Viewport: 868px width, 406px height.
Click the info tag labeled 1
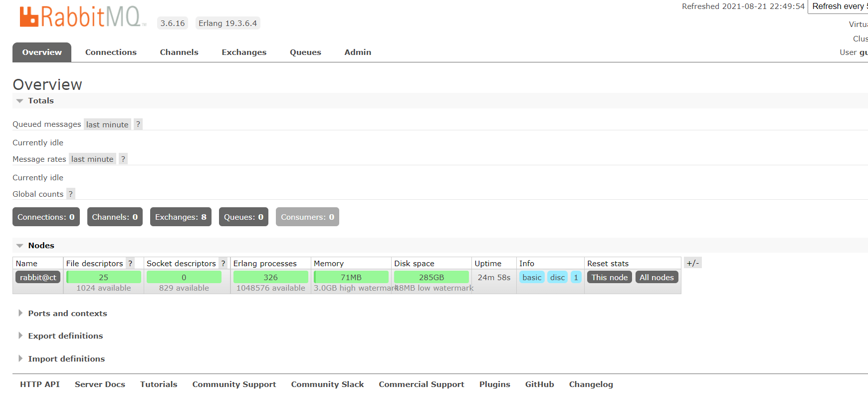[576, 277]
